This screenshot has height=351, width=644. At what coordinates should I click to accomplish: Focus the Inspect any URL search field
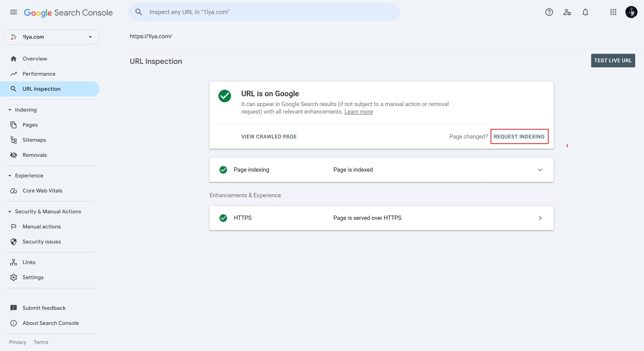coord(264,12)
